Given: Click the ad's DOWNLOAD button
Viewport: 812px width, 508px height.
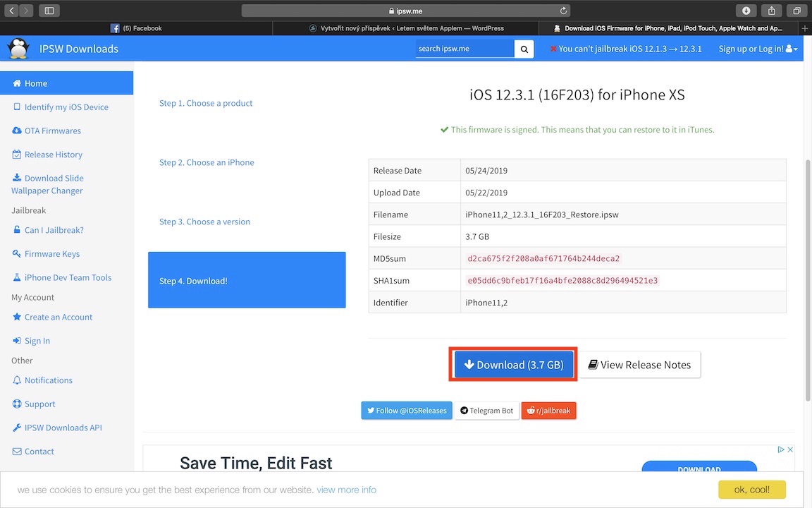Looking at the screenshot, I should coord(699,466).
